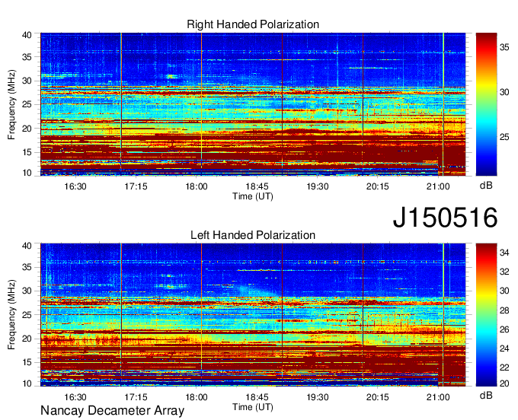The height and width of the screenshot is (420, 518).
Task: Click the upper dB color scale bar
Action: (x=486, y=104)
